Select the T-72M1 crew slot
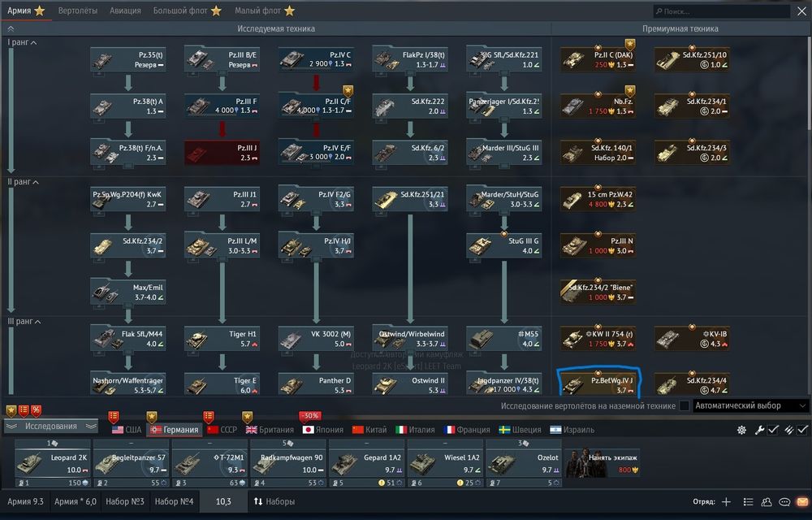The height and width of the screenshot is (520, 812). click(209, 464)
